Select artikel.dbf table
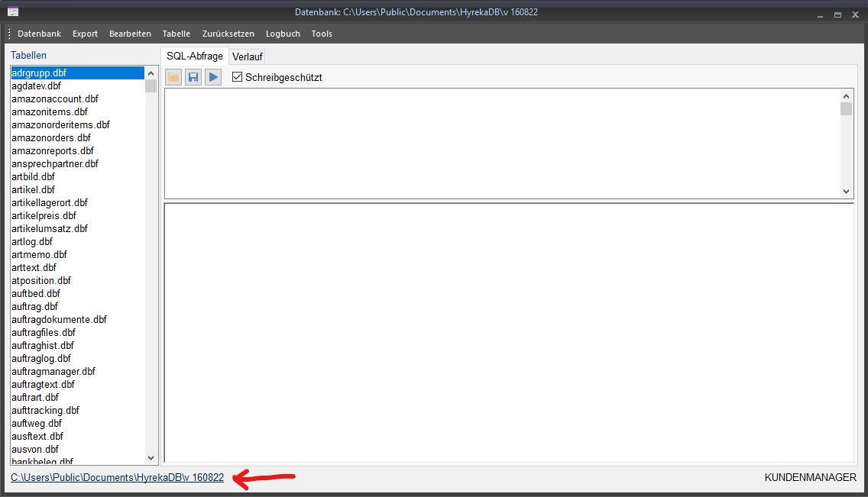The image size is (868, 497). coord(77,189)
